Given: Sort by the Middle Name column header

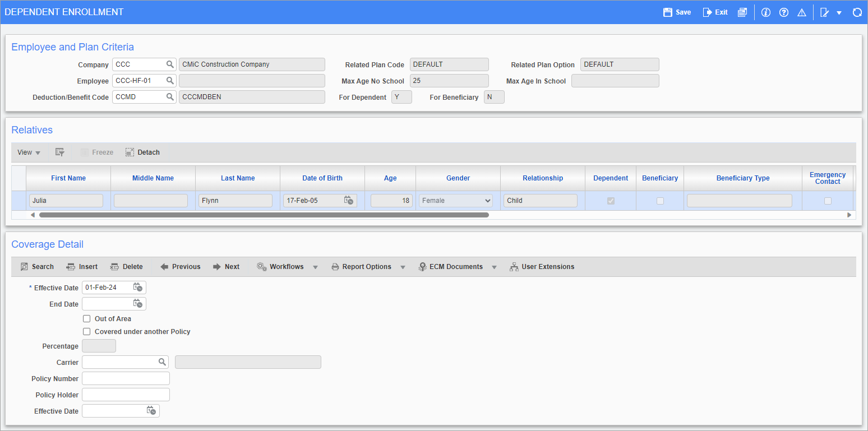Looking at the screenshot, I should [x=153, y=178].
